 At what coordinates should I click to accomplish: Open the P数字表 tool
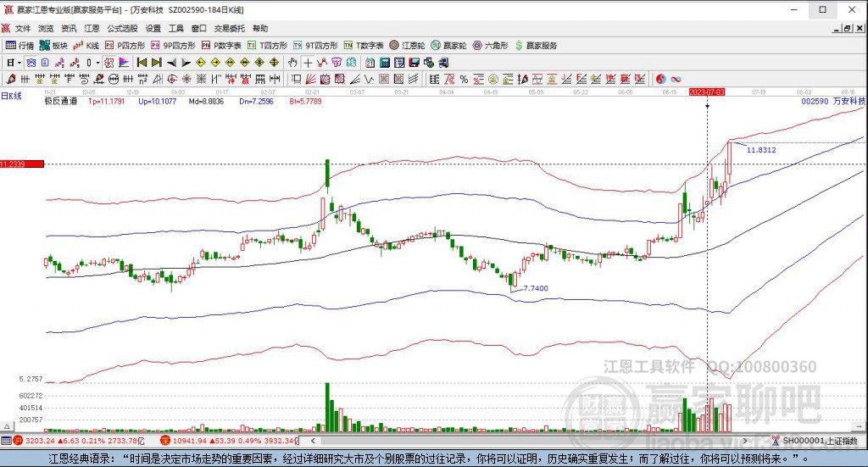coord(221,46)
